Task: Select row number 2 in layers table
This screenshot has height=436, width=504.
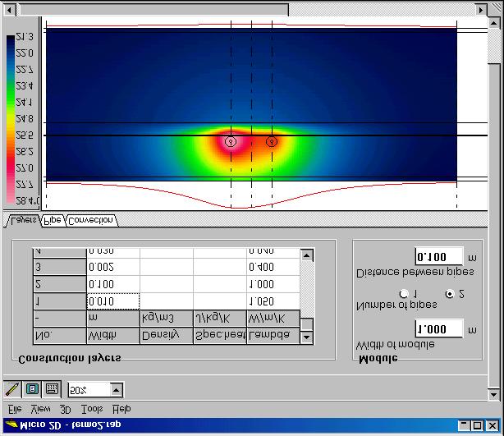Action: coord(60,284)
